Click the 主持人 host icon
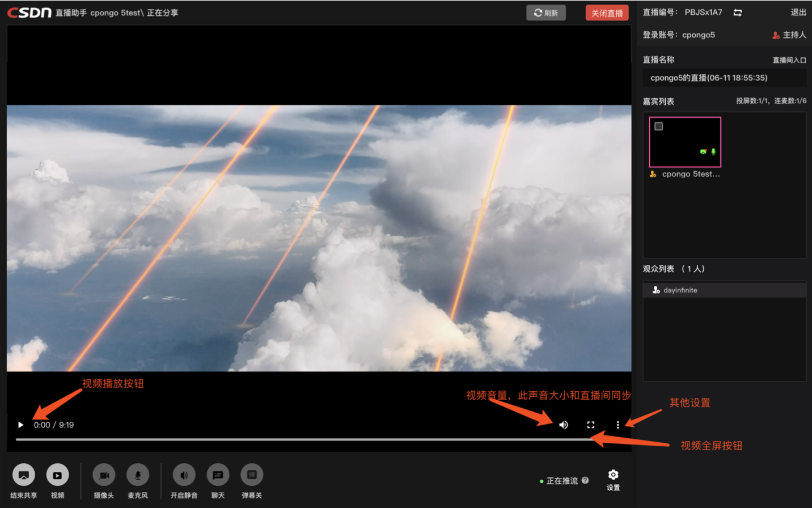This screenshot has height=508, width=812. [776, 35]
